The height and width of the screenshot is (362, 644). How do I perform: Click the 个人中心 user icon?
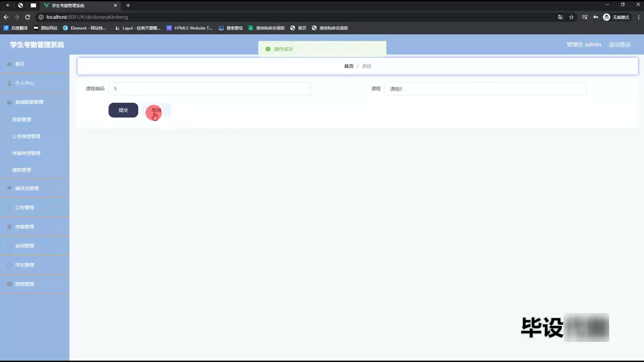(9, 83)
